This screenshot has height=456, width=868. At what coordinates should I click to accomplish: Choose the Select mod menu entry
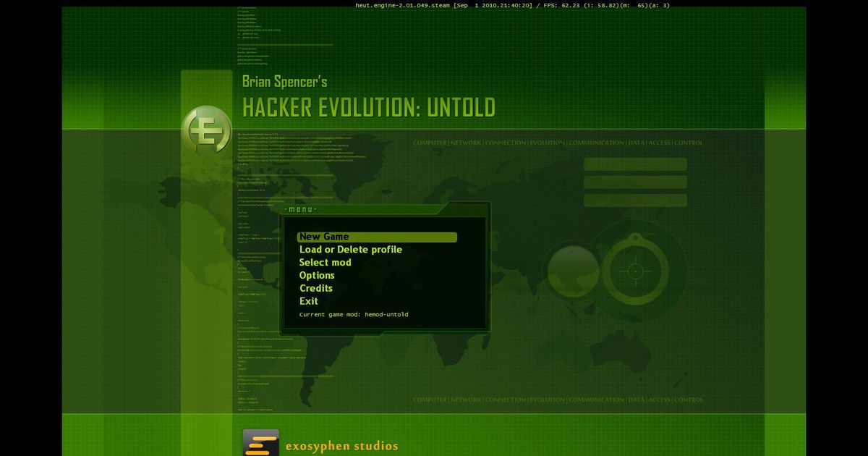[325, 263]
